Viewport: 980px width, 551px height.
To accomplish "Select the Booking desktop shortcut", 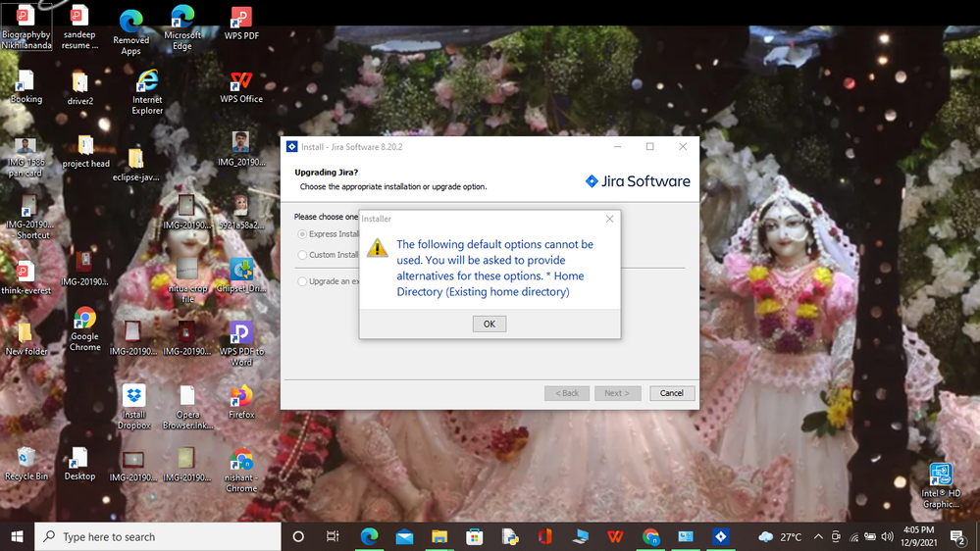I will point(26,87).
